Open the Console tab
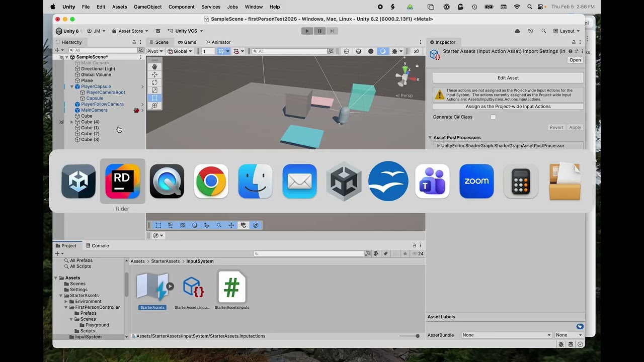The height and width of the screenshot is (362, 644). [97, 246]
